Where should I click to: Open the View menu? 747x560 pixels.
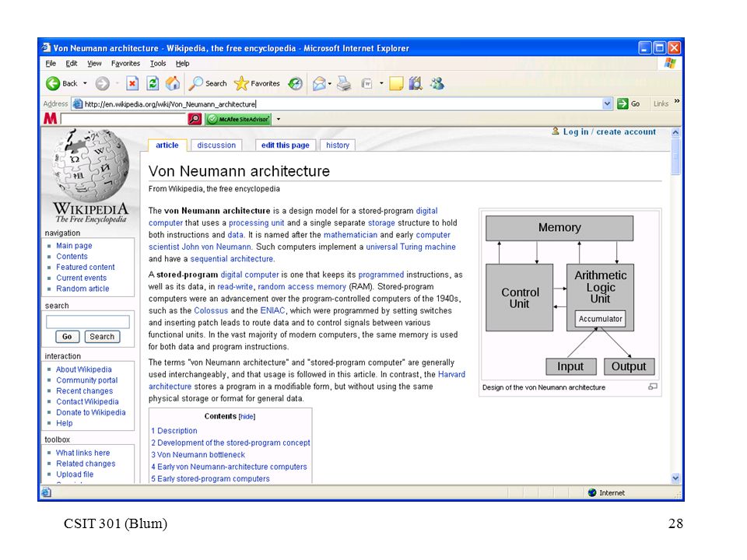[x=94, y=63]
